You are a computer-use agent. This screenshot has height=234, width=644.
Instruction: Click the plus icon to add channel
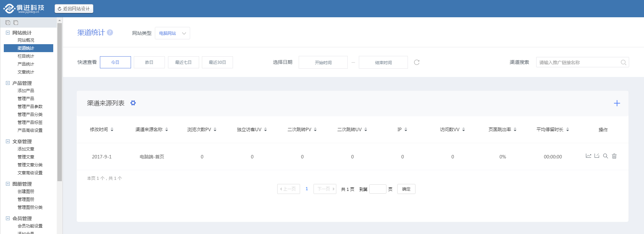pos(617,103)
